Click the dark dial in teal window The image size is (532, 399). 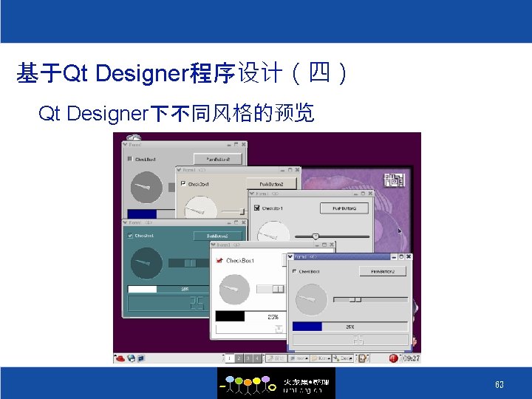tap(146, 263)
